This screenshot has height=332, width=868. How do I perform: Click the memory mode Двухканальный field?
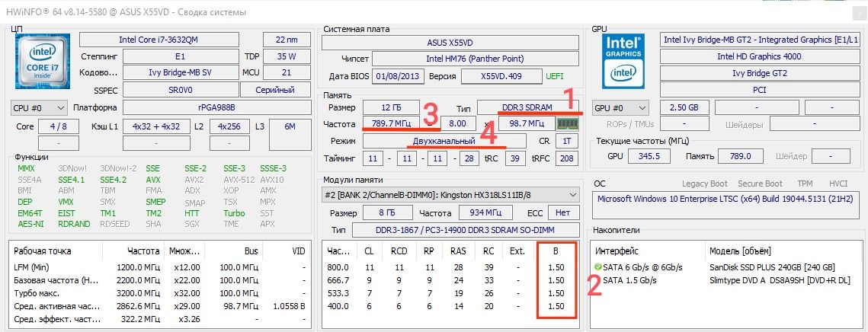point(444,141)
